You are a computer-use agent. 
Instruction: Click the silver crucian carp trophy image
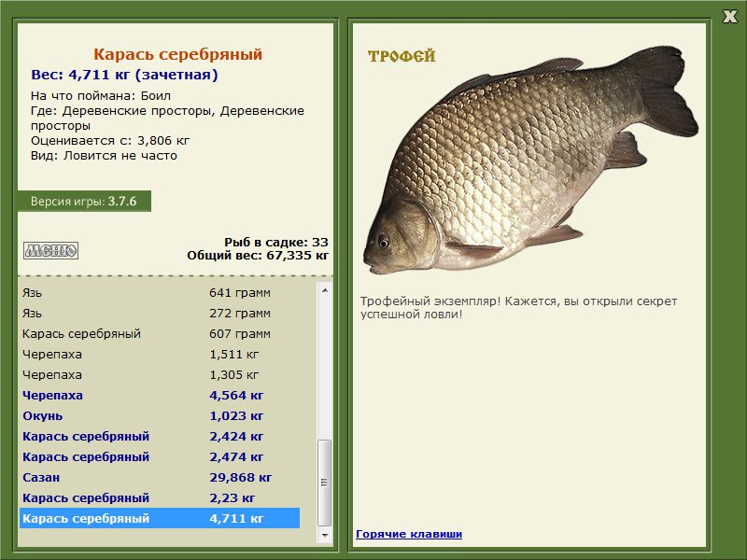point(531,161)
